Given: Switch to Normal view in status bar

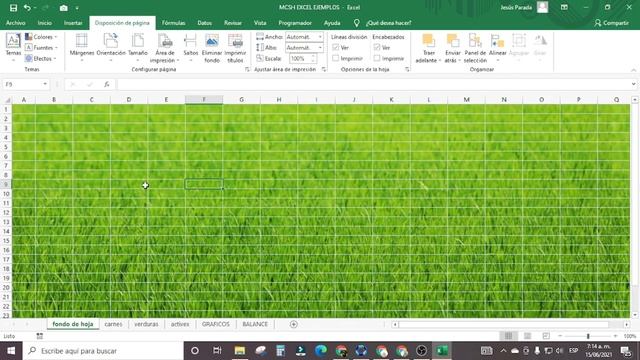Looking at the screenshot, I should tap(508, 336).
